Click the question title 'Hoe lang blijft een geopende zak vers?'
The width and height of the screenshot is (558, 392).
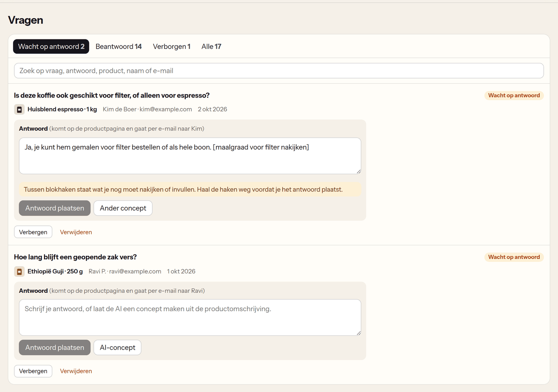point(75,257)
